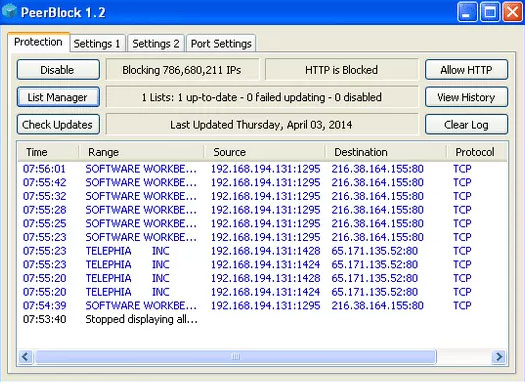Open View History
The width and height of the screenshot is (525, 382).
pos(466,97)
